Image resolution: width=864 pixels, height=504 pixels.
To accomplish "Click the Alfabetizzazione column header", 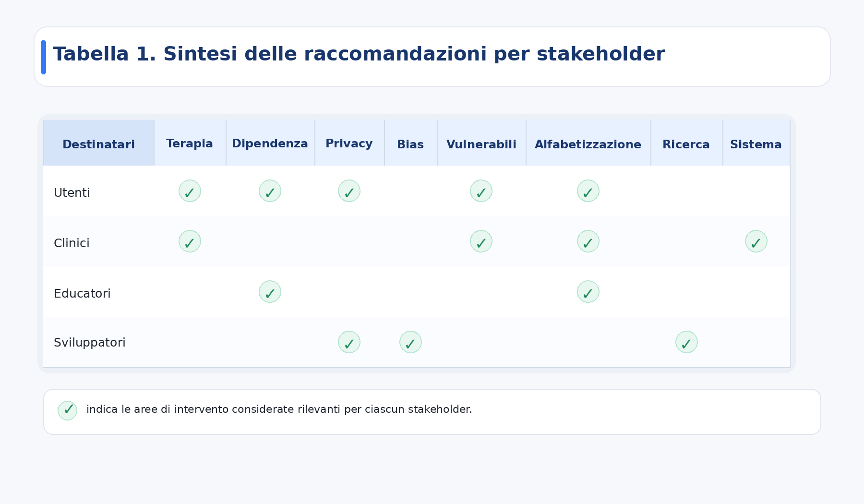I will pos(588,144).
